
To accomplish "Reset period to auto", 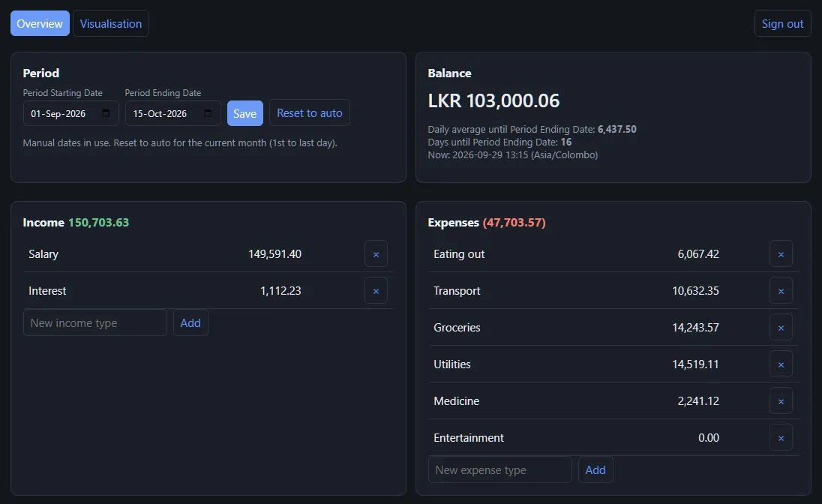I will pos(309,112).
